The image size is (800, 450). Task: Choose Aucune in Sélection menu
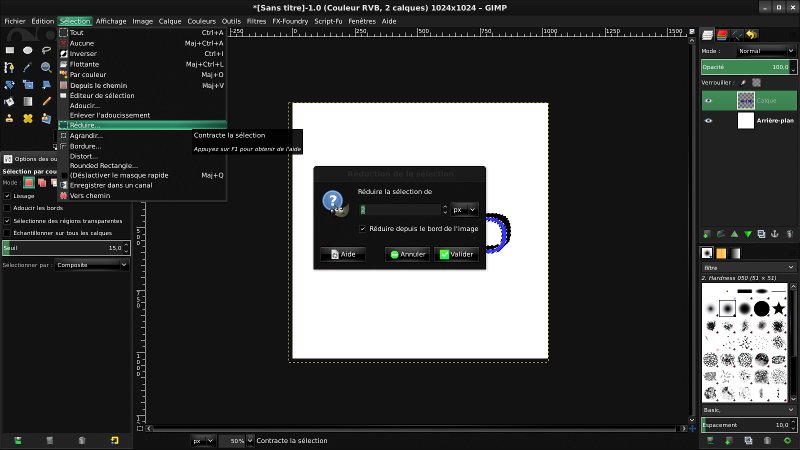click(x=142, y=43)
